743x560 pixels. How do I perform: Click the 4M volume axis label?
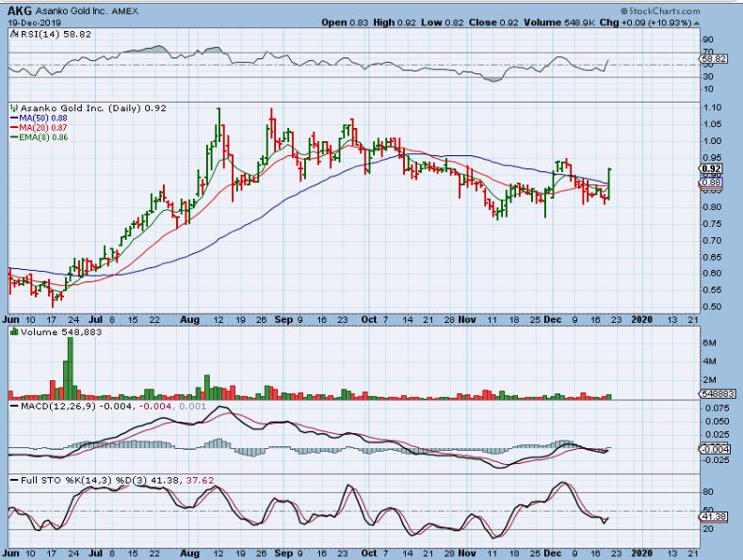point(709,361)
